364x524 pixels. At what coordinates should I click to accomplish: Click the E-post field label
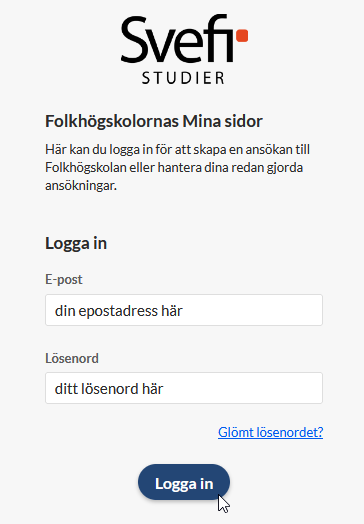[x=64, y=279]
